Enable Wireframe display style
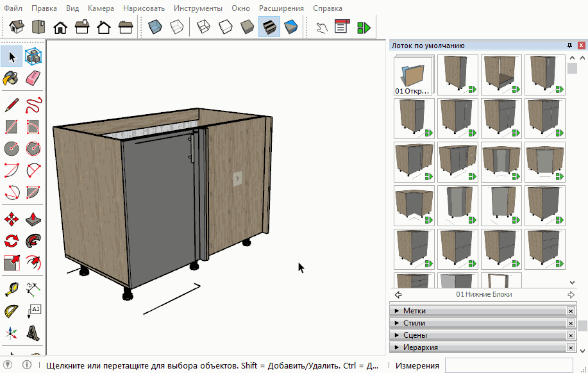This screenshot has width=588, height=373. [x=205, y=27]
